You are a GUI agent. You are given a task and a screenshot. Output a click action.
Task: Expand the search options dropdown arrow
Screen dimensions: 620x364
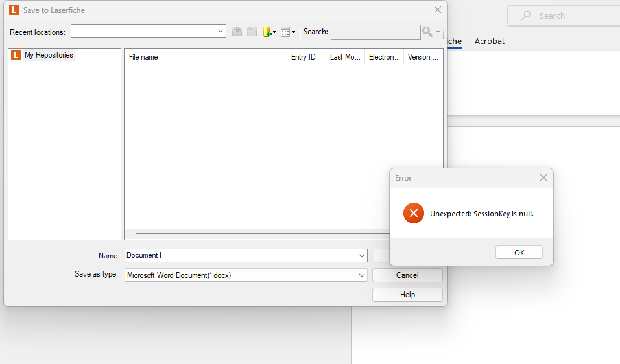pos(438,32)
